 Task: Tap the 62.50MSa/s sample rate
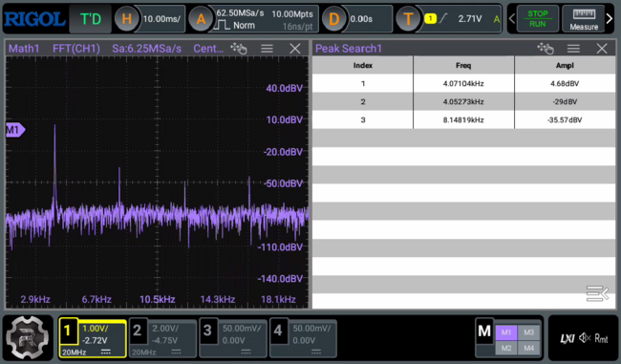(240, 13)
